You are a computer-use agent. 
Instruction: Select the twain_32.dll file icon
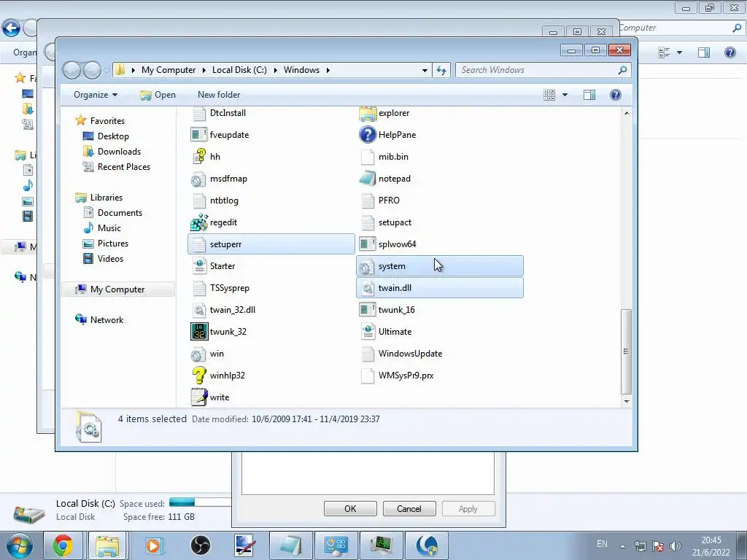click(x=199, y=310)
